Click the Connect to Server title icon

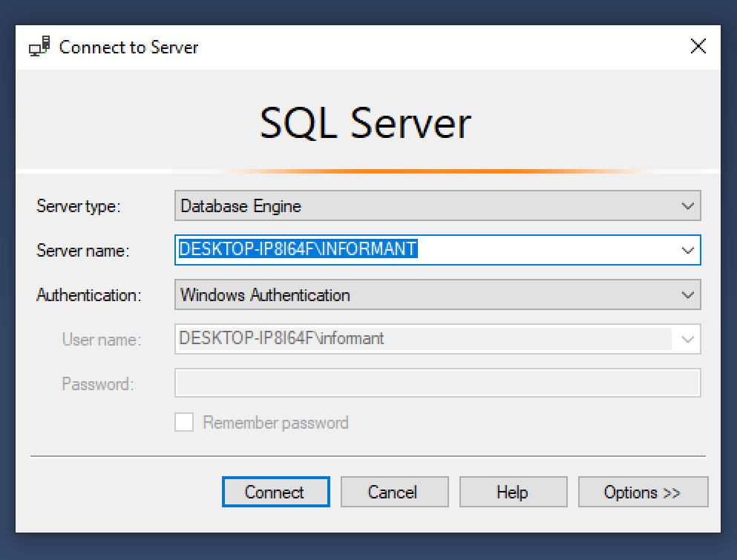pos(39,47)
